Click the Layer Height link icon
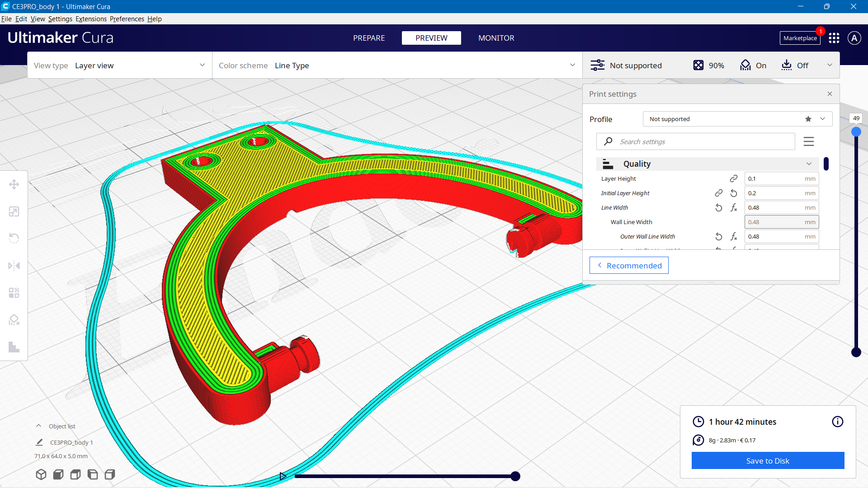 733,179
